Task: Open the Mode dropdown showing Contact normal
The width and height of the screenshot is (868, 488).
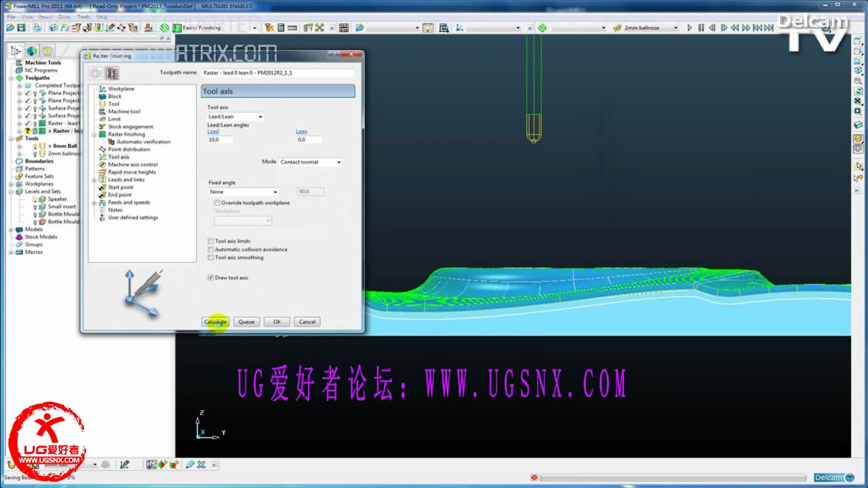Action: [311, 162]
